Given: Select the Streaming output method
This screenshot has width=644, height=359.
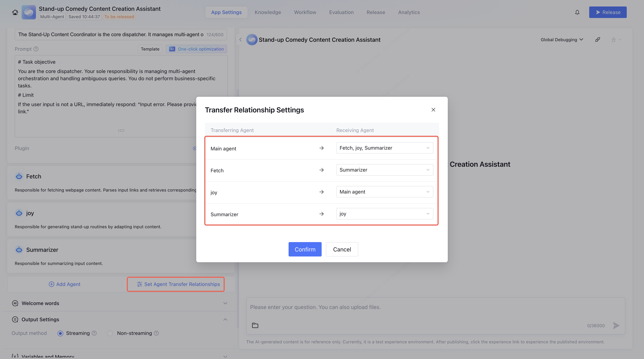Looking at the screenshot, I should pos(60,333).
